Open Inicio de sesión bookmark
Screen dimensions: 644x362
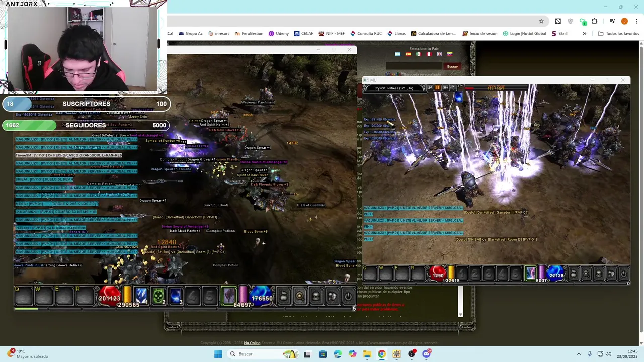coord(479,34)
